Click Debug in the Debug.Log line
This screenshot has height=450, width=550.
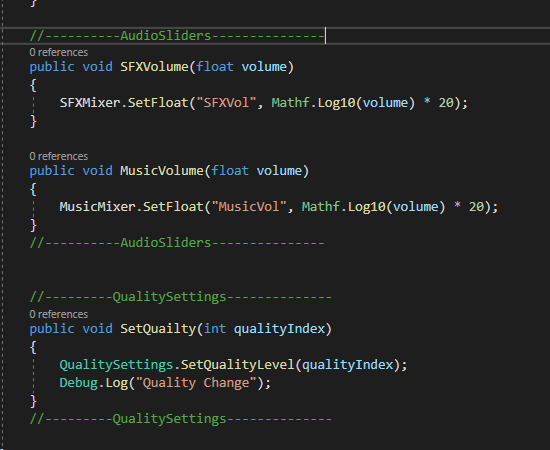pos(79,383)
